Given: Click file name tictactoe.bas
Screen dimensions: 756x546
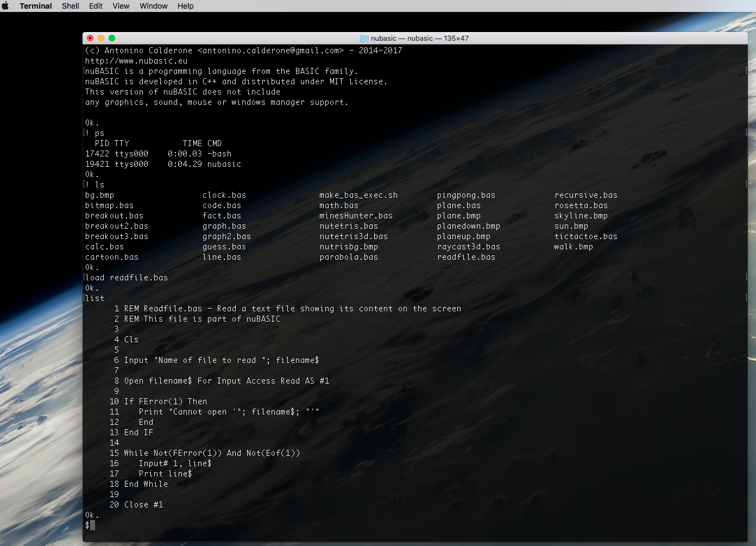Looking at the screenshot, I should pos(586,236).
